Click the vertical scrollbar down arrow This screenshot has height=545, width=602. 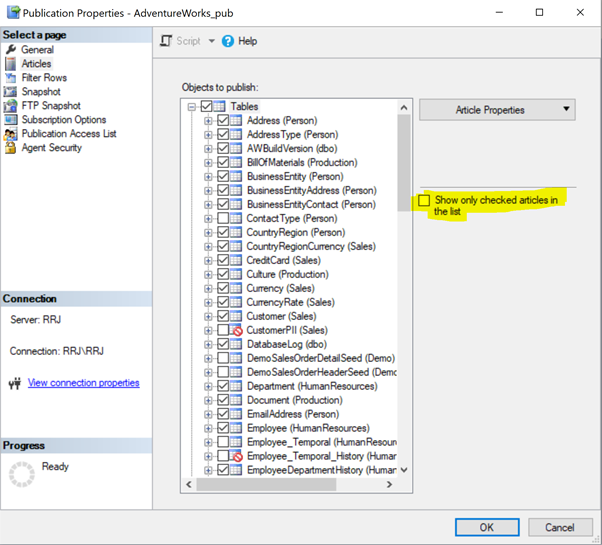[404, 470]
